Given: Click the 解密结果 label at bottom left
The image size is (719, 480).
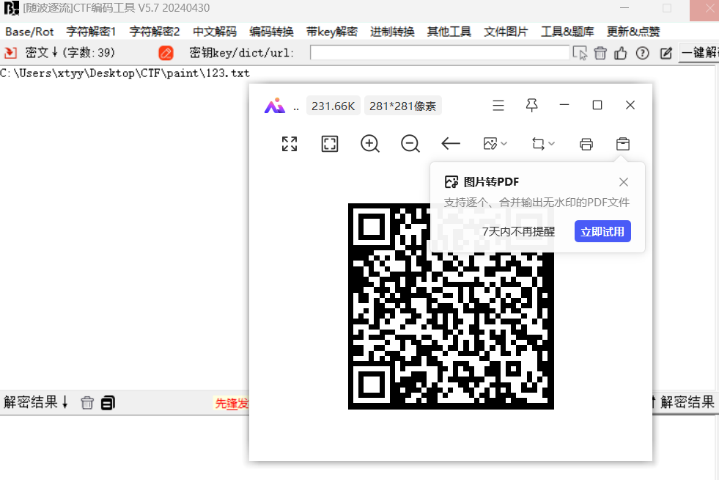Looking at the screenshot, I should tap(36, 402).
